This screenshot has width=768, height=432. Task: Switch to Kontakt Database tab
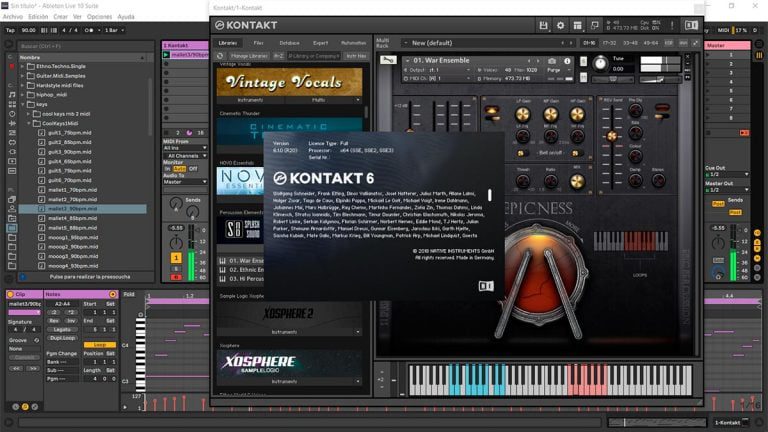pos(289,43)
